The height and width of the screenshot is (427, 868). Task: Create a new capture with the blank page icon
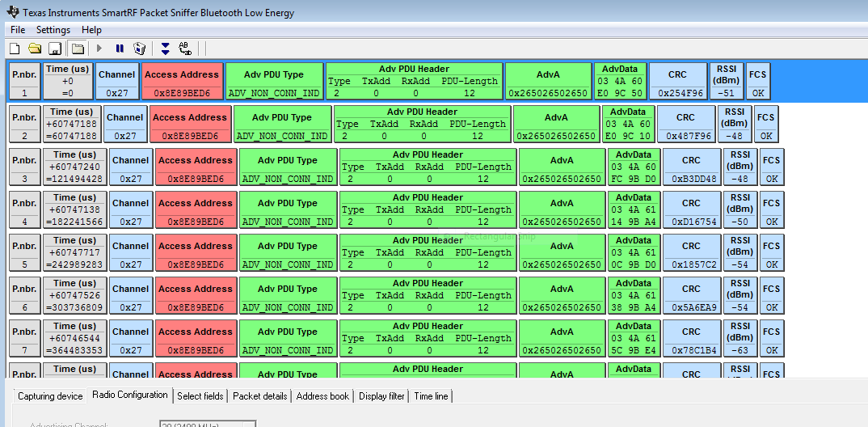click(15, 49)
